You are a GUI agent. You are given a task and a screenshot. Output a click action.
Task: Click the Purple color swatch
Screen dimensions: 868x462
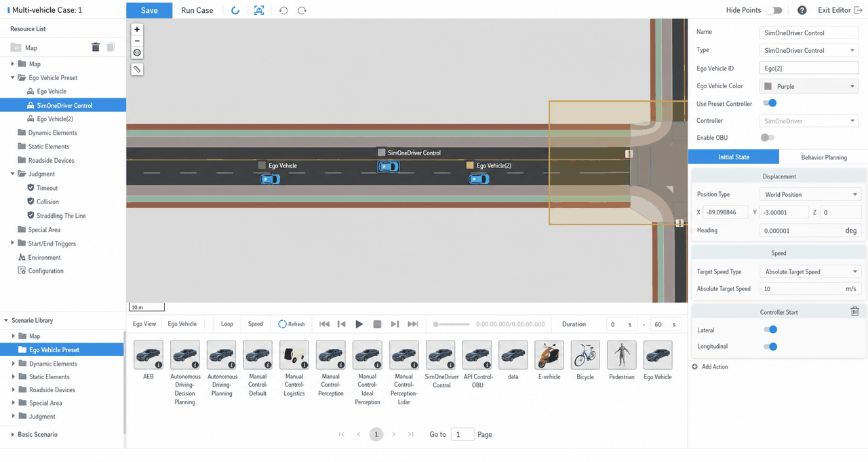(x=768, y=86)
